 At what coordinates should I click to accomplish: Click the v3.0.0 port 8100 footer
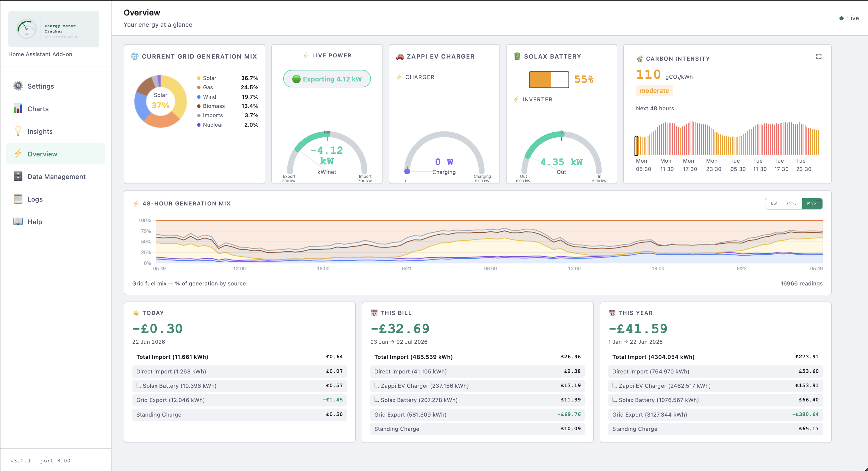point(40,461)
